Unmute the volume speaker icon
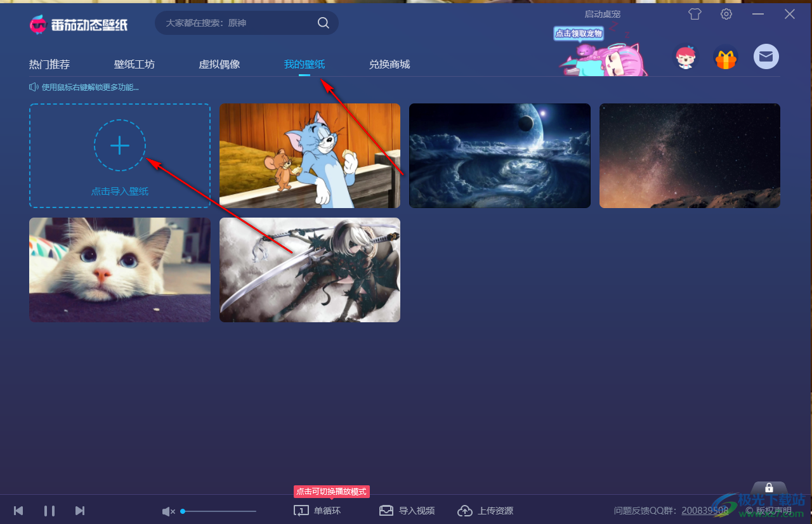The width and height of the screenshot is (812, 524). [168, 511]
